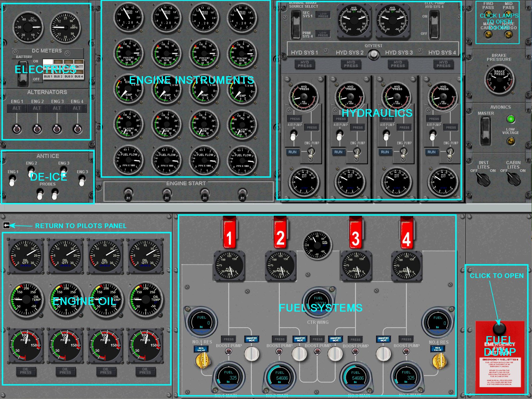Turn crossfeed valve knob beside NO.4 MAIN pump
532x399 pixels.
click(383, 354)
